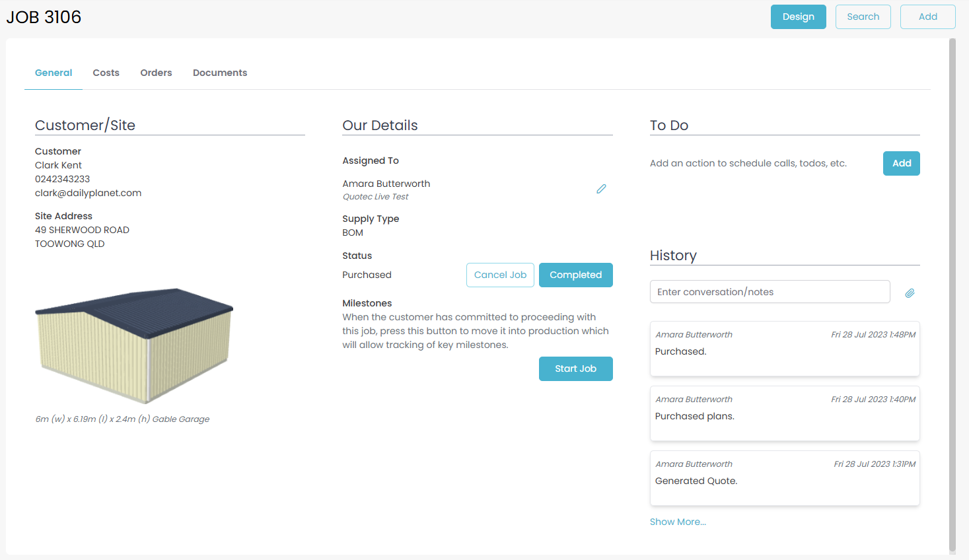Click Cancel Job button
The width and height of the screenshot is (969, 560).
tap(500, 275)
